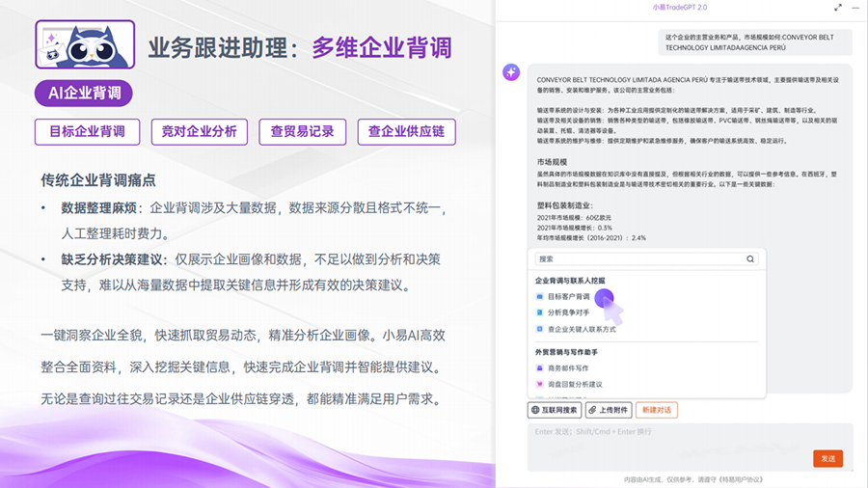This screenshot has height=488, width=868.
Task: Click the 搜索 search field in the popup
Action: tap(637, 259)
